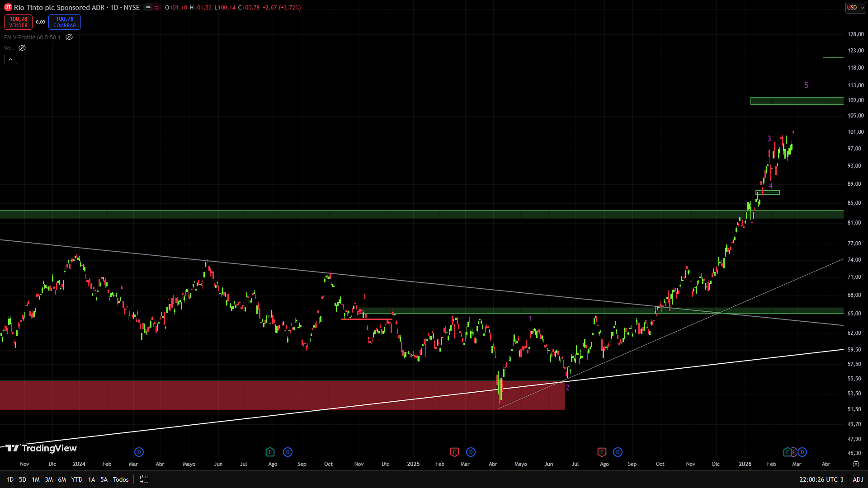Image resolution: width=868 pixels, height=488 pixels.
Task: Open the chart settings gear icon
Action: 856,464
